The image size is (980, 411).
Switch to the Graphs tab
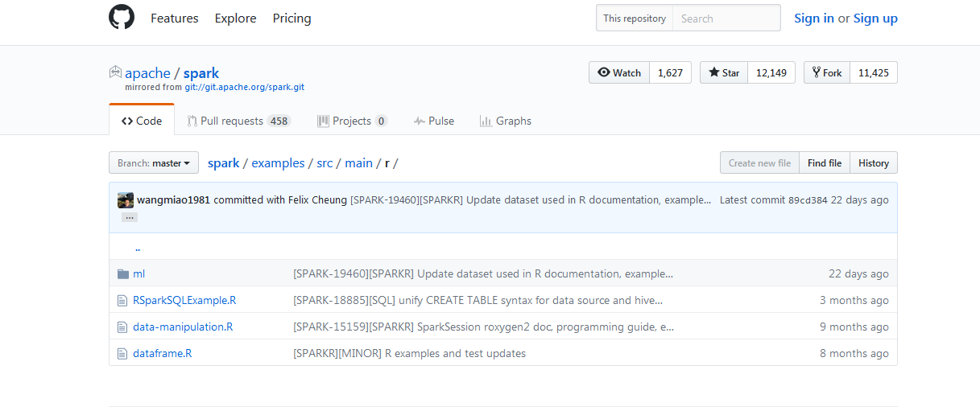pos(505,121)
